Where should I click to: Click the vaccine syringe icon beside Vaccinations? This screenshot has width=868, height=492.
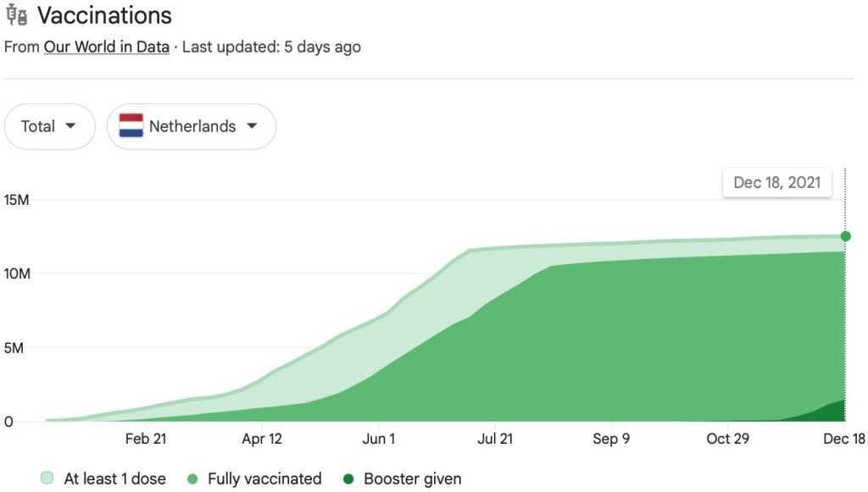[x=15, y=15]
